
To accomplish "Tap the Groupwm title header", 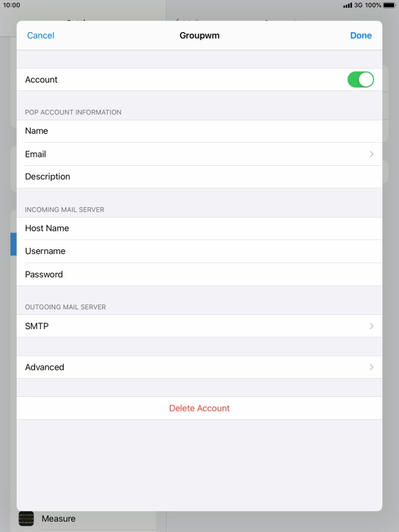I will click(x=199, y=35).
